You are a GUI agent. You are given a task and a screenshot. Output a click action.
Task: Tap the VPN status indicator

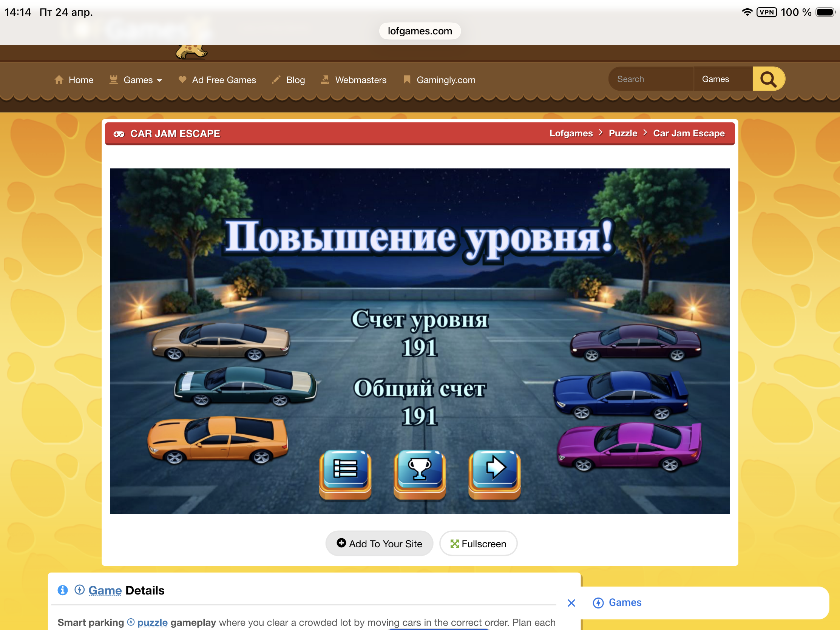[766, 12]
